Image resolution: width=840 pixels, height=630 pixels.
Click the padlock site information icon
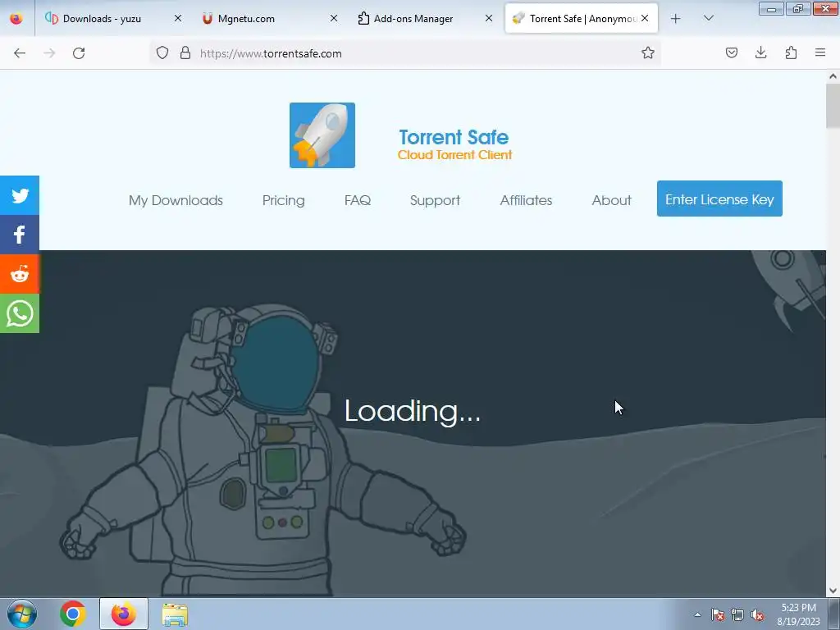(185, 53)
